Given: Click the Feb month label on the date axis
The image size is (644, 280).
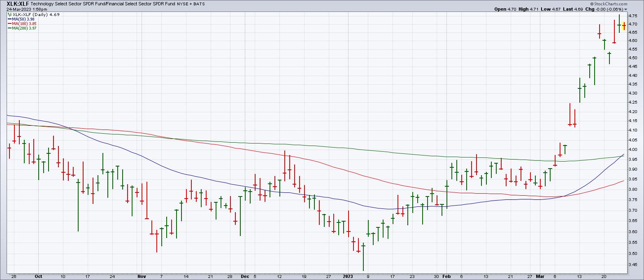Looking at the screenshot, I should tap(447, 276).
